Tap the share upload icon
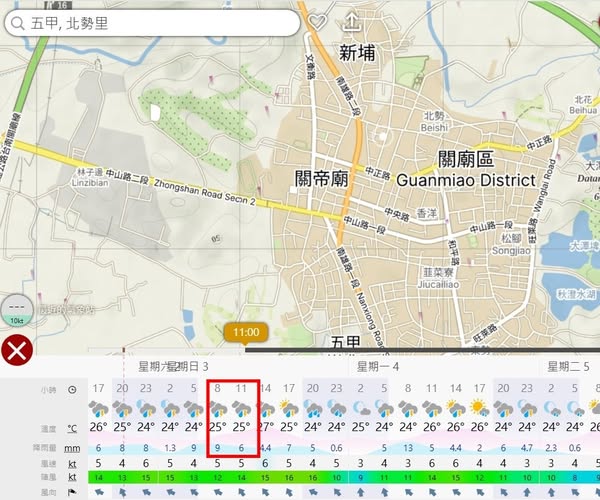The height and width of the screenshot is (500, 600). tap(352, 22)
